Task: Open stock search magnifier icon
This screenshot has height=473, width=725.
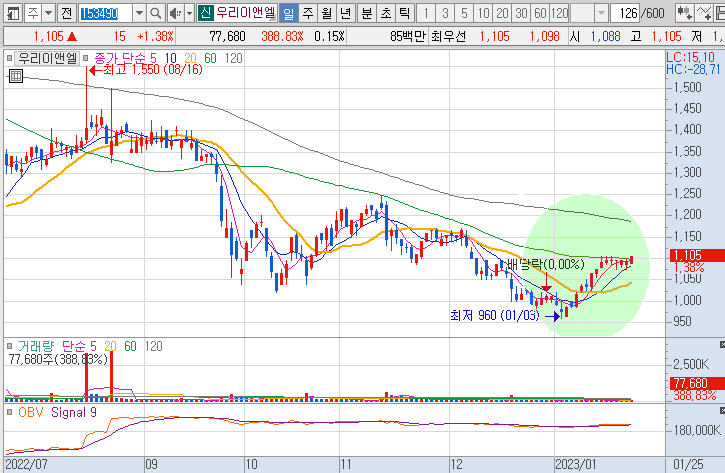Action: coord(156,13)
